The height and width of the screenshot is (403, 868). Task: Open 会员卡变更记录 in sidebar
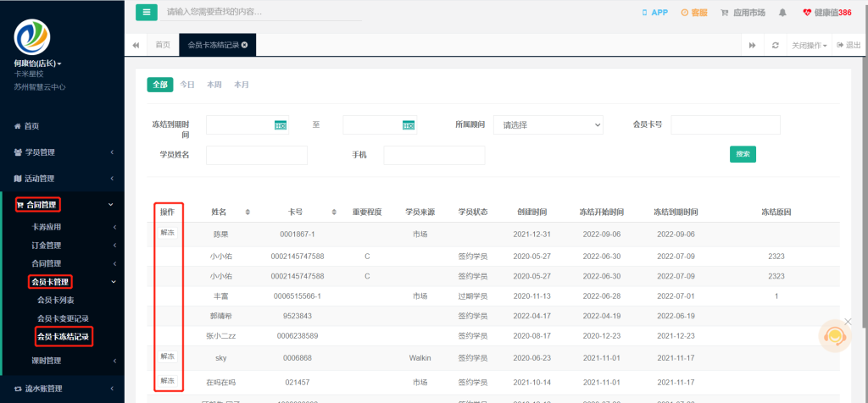pos(63,318)
